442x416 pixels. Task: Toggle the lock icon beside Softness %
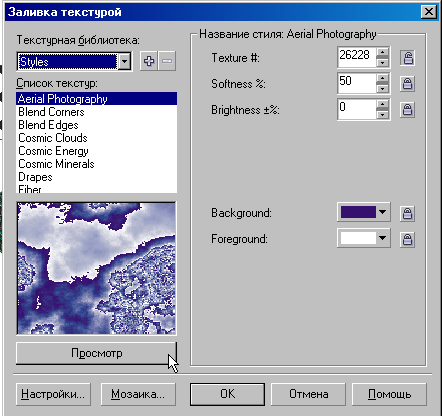coord(407,84)
